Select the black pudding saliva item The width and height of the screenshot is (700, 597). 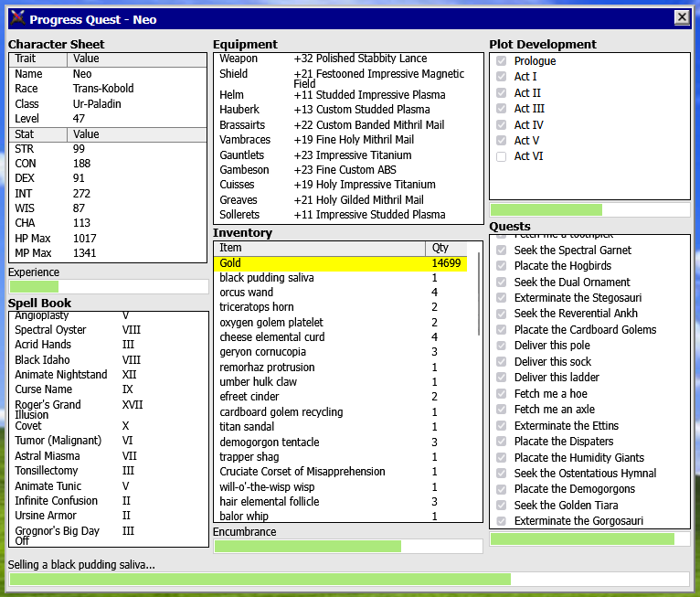tap(341, 278)
